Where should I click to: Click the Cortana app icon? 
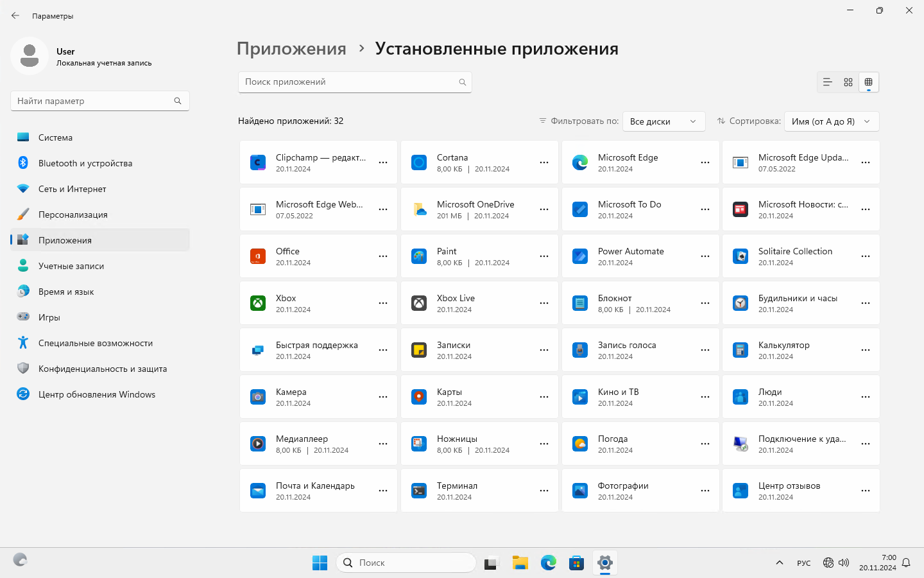pyautogui.click(x=419, y=162)
